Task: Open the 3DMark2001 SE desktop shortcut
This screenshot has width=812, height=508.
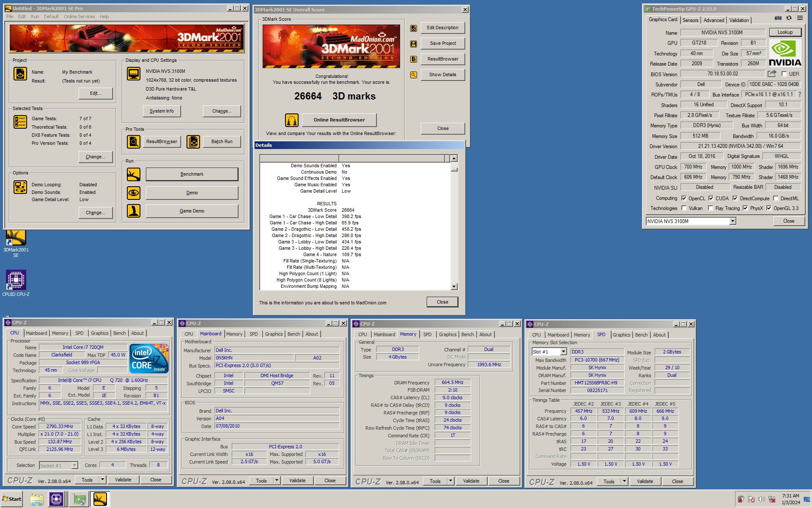Action: [16, 244]
